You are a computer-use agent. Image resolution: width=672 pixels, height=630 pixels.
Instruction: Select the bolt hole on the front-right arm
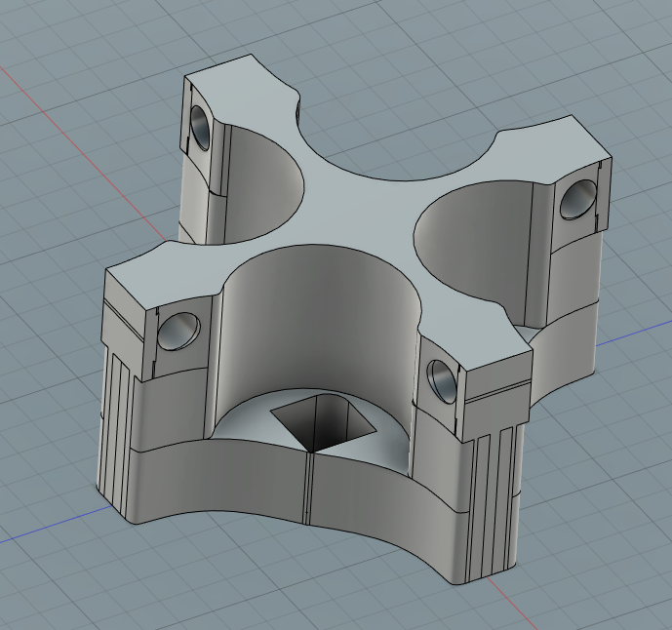tap(442, 378)
